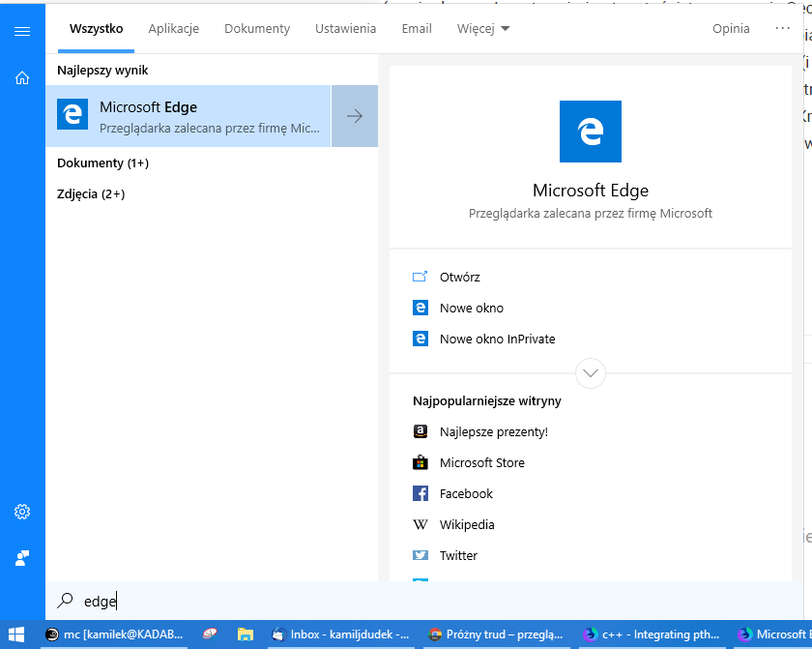812x649 pixels.
Task: Click the Amazon icon in top sites
Action: pyautogui.click(x=420, y=431)
